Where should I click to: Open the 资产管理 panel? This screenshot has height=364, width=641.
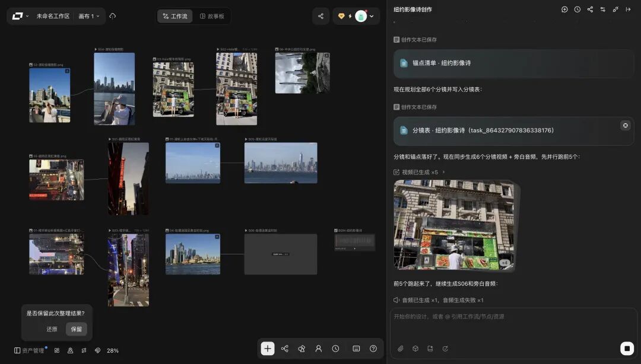[30, 350]
